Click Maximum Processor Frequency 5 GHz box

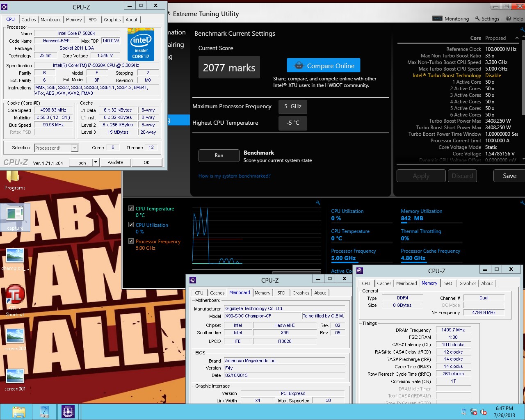click(x=293, y=106)
